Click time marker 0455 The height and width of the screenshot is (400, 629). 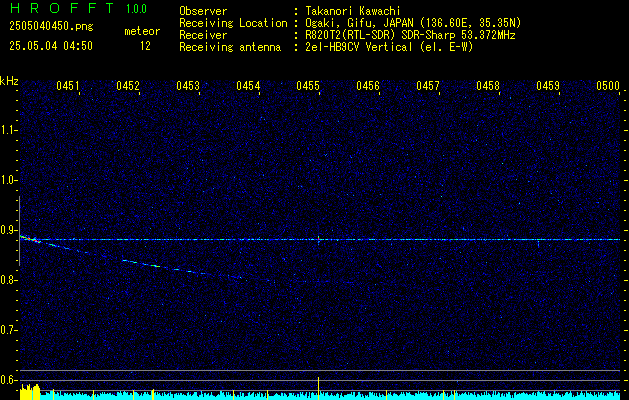point(308,85)
